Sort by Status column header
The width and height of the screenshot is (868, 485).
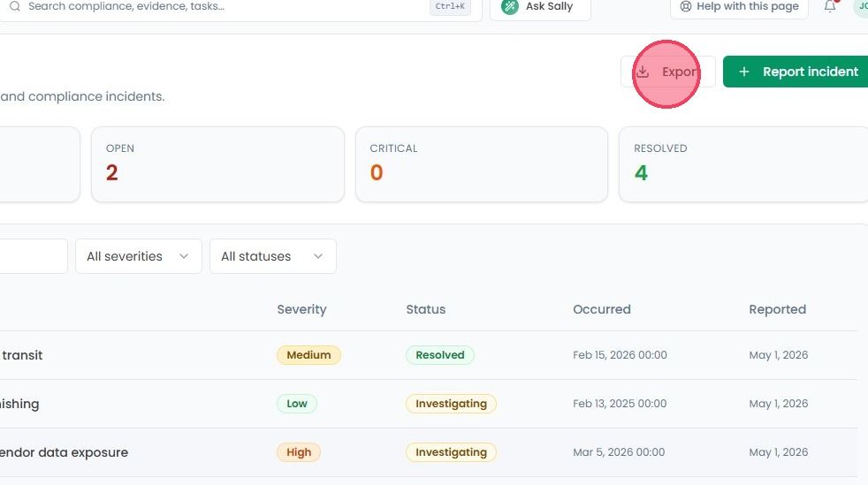(x=426, y=309)
